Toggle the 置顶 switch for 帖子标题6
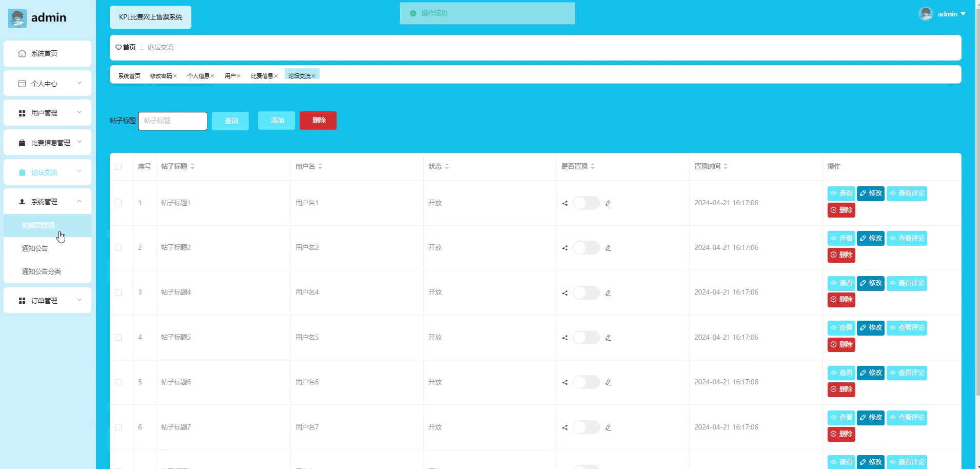This screenshot has width=980, height=469. pyautogui.click(x=586, y=382)
